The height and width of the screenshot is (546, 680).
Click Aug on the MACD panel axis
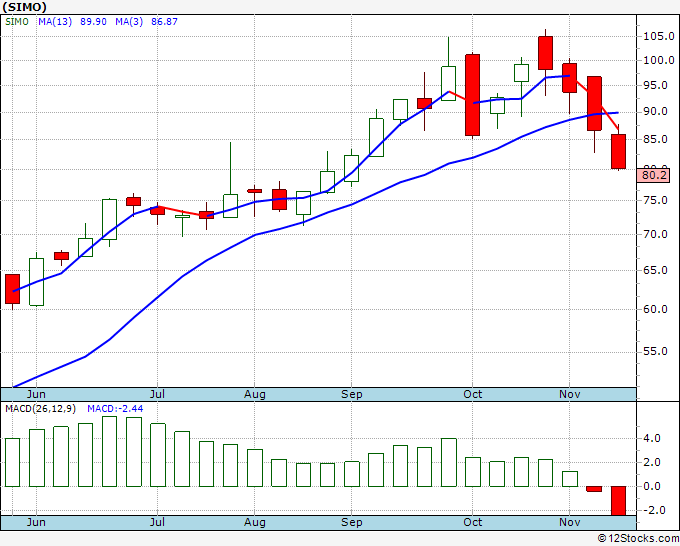255,522
